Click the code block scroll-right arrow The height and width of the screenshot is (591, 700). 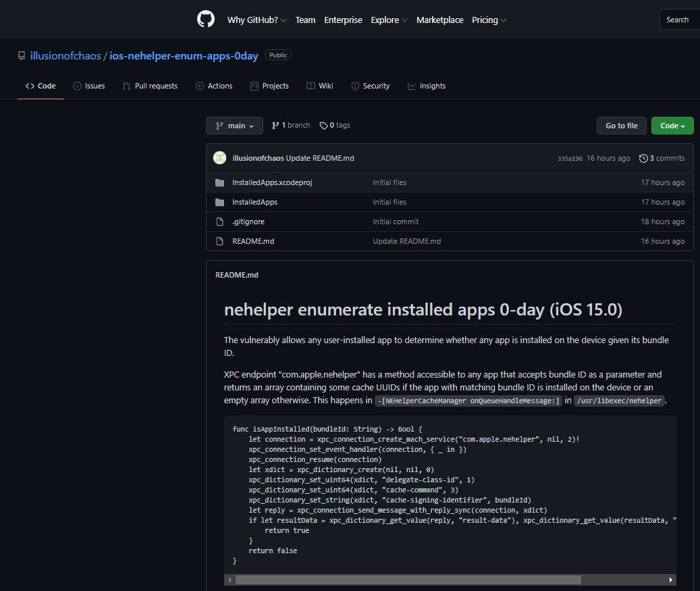tap(670, 580)
